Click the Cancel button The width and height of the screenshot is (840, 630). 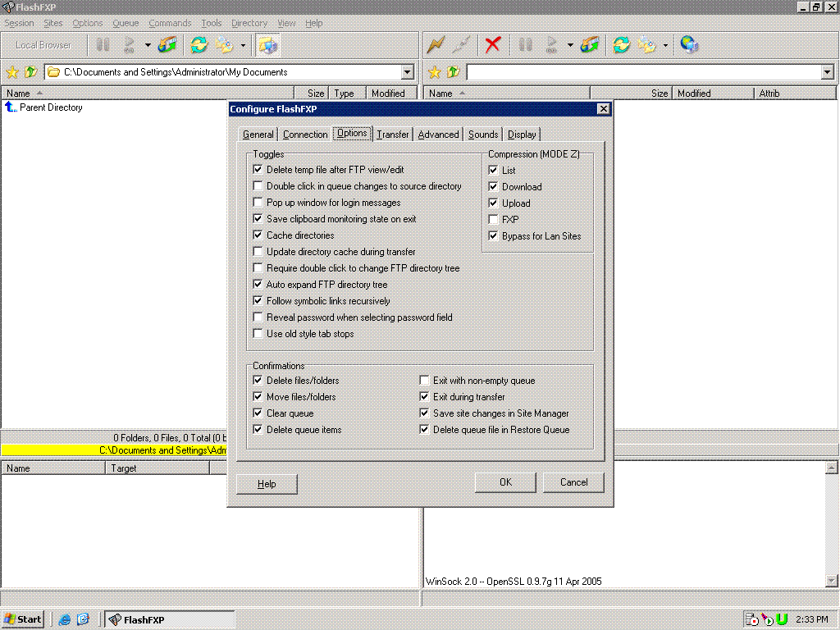[573, 482]
